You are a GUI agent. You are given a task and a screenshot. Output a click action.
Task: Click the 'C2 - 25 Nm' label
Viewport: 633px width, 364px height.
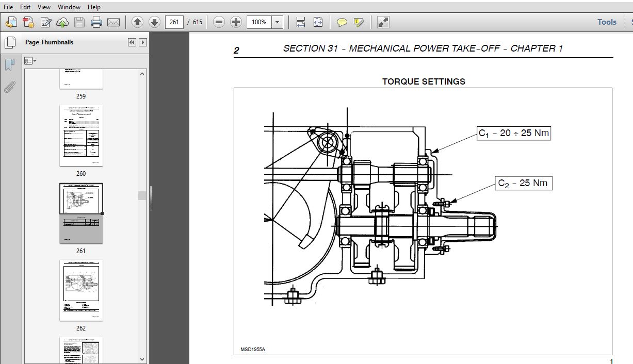coord(524,183)
